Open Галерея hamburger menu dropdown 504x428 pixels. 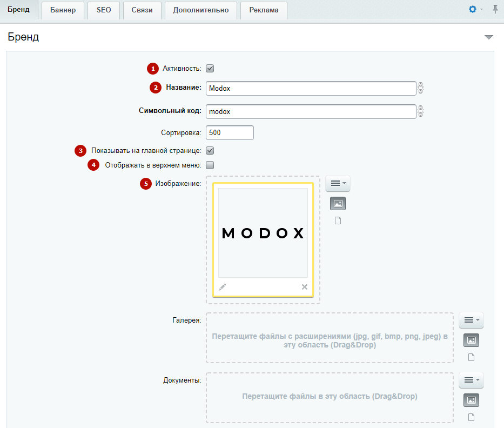pyautogui.click(x=471, y=320)
